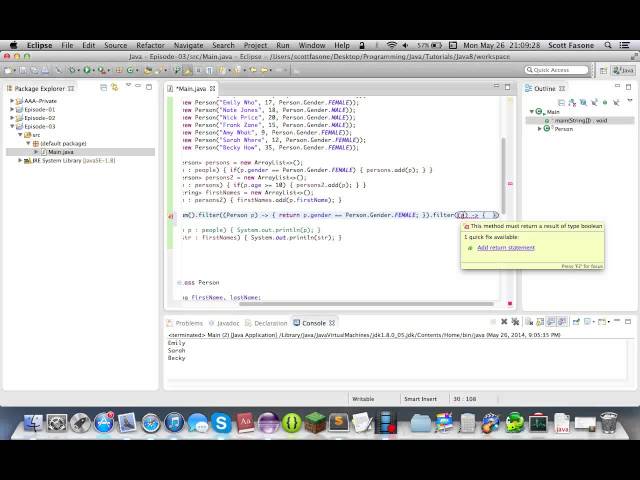Screen dimensions: 640x480
Task: Expand the JRE System Library node
Action: click(20, 160)
